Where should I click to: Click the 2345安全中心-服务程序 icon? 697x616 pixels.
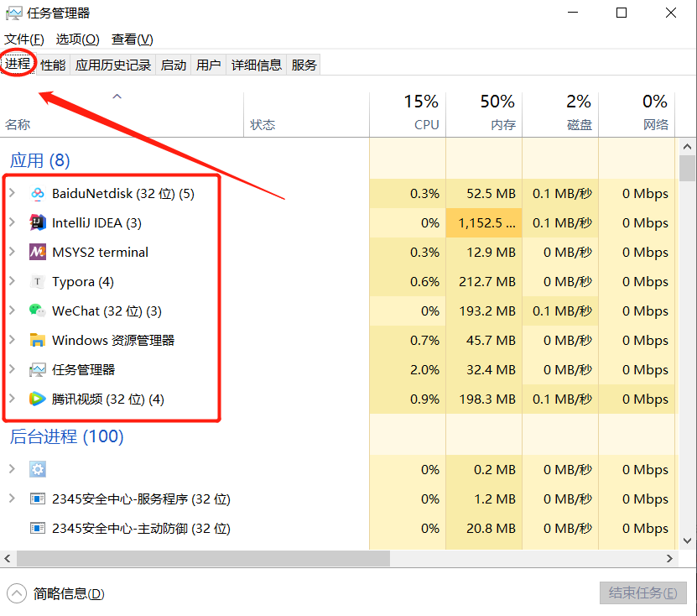pyautogui.click(x=38, y=499)
